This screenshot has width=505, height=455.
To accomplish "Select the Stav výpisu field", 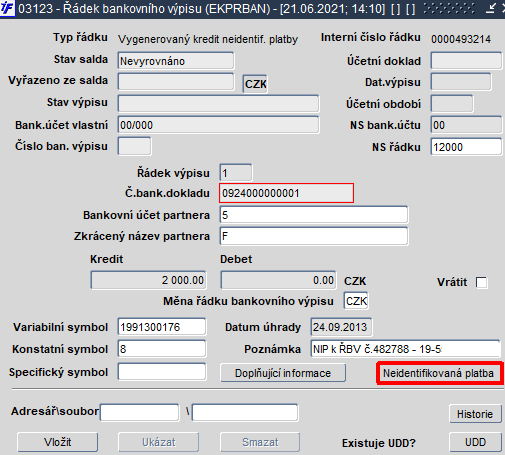I will coord(218,103).
